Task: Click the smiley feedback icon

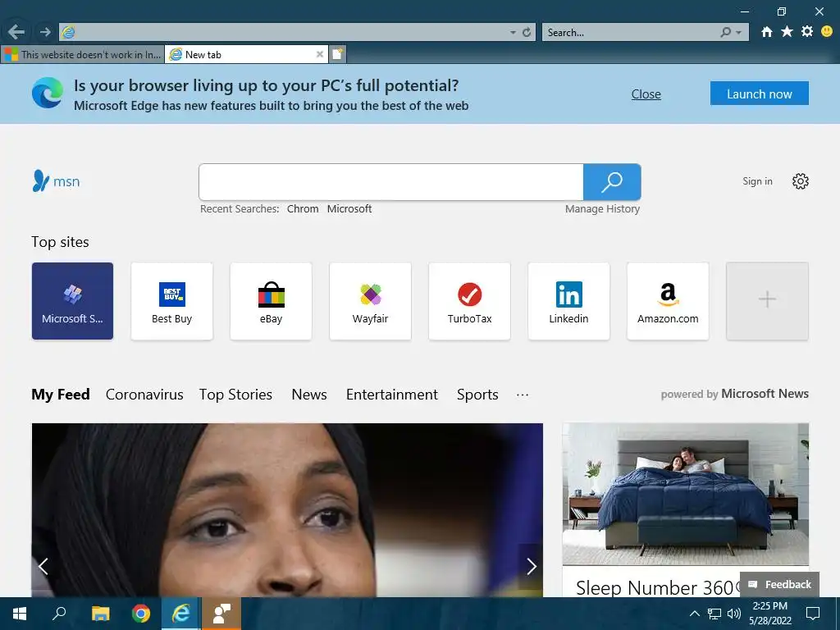Action: tap(827, 32)
